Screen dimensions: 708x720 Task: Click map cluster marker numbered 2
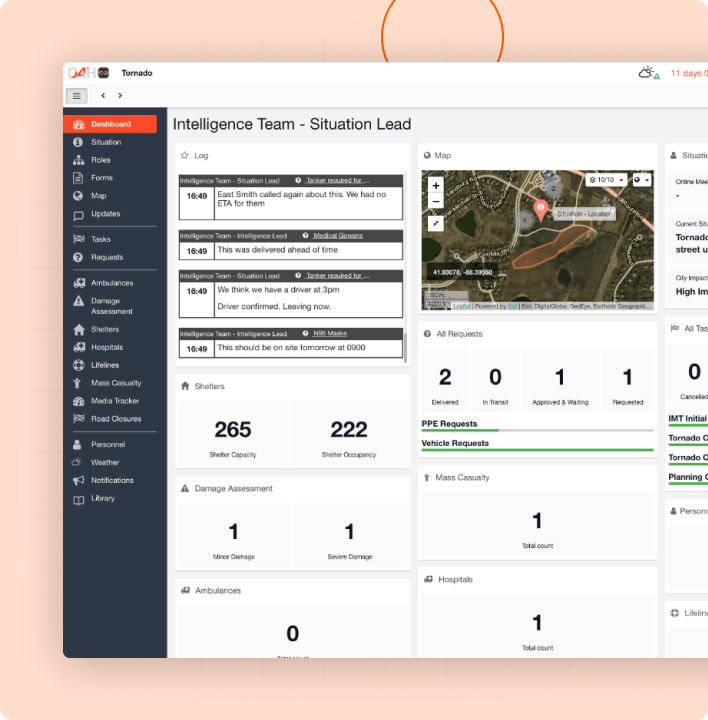(553, 188)
